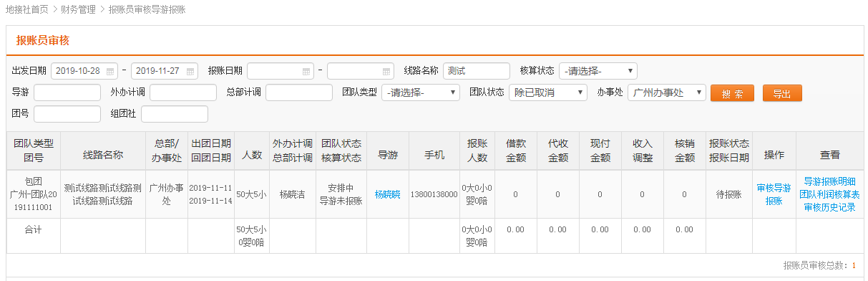The width and height of the screenshot is (868, 281).
Task: Open the 团队状态 dropdown showing 除已取消
Action: (x=547, y=92)
